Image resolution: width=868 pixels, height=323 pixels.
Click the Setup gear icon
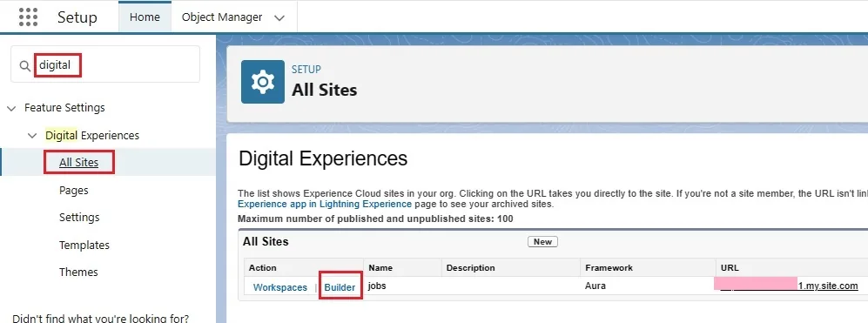262,82
